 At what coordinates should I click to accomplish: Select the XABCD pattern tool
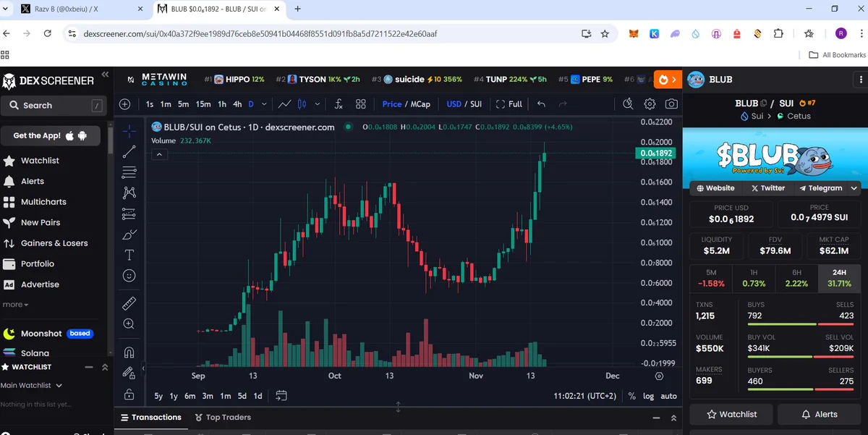tap(129, 193)
